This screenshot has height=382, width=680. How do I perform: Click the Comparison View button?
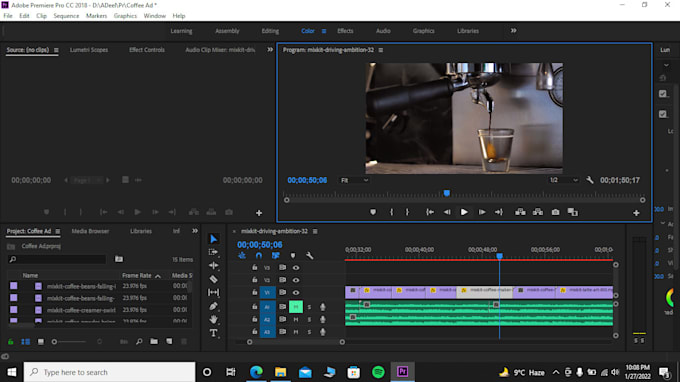point(573,212)
